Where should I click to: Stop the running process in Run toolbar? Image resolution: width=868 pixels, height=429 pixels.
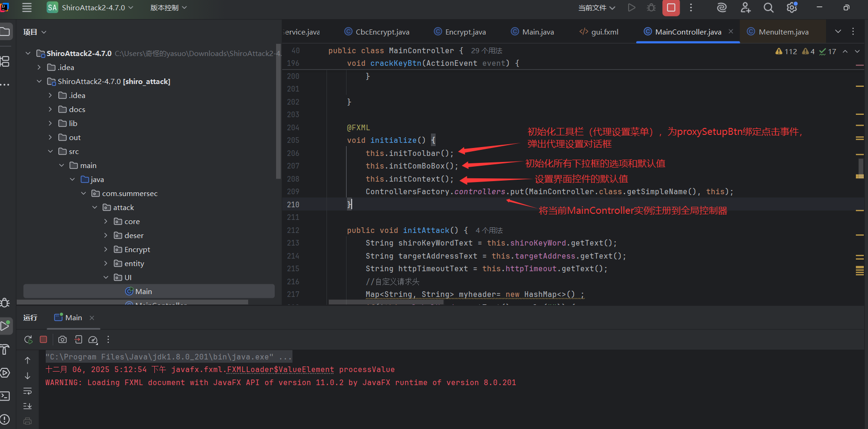43,339
